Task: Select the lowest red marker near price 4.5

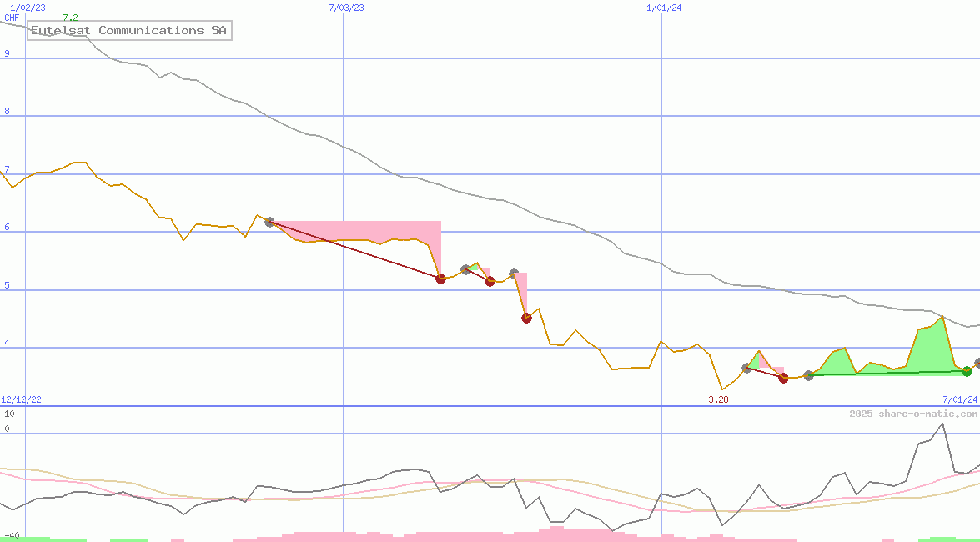Action: (x=526, y=317)
